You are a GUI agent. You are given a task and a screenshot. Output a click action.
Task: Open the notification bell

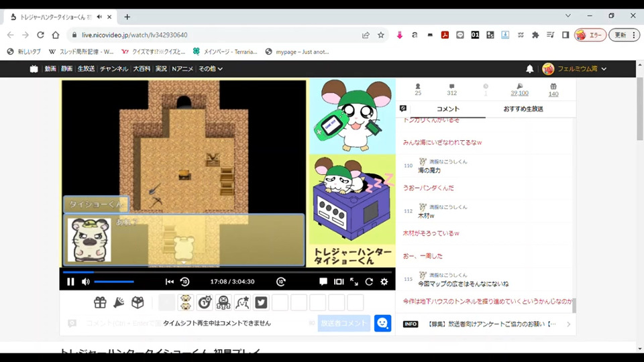coord(530,69)
